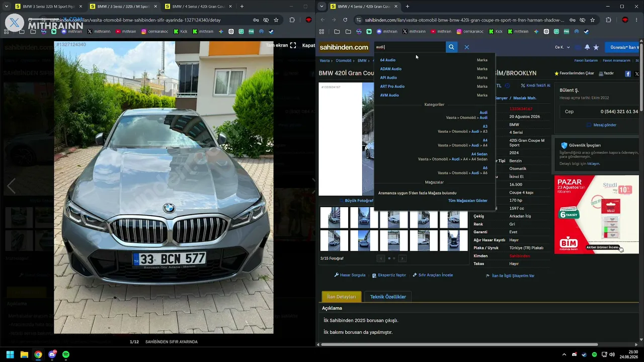This screenshot has width=644, height=362.
Task: Report listing via İlan ile İlgili Şikayetim Var
Action: 510,276
